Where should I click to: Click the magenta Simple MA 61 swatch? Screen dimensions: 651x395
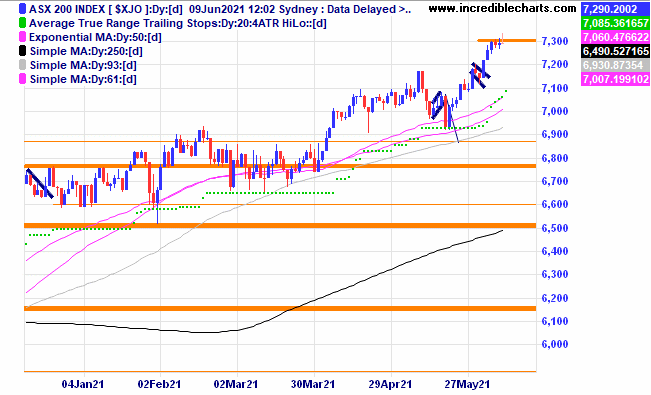coord(22,79)
